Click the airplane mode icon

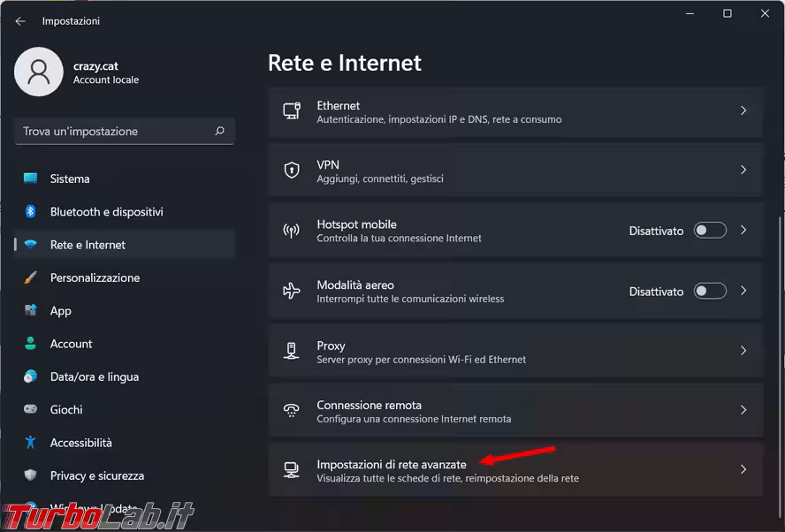[x=292, y=291]
